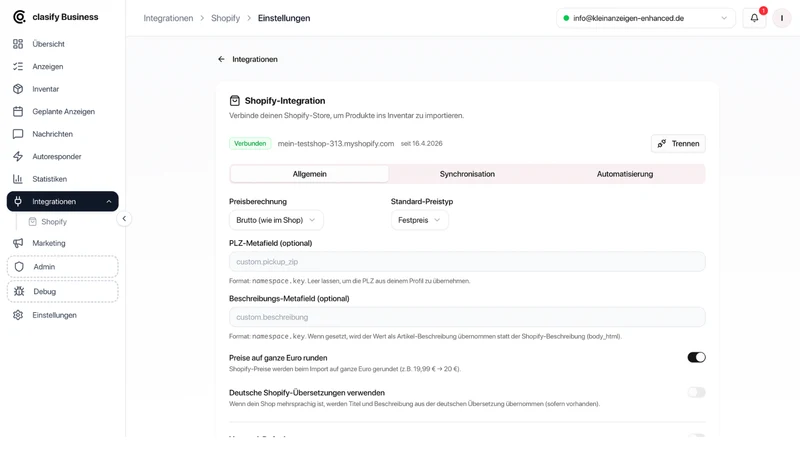Go to Integrationen breadcrumb link
The height and width of the screenshot is (450, 800).
point(168,18)
